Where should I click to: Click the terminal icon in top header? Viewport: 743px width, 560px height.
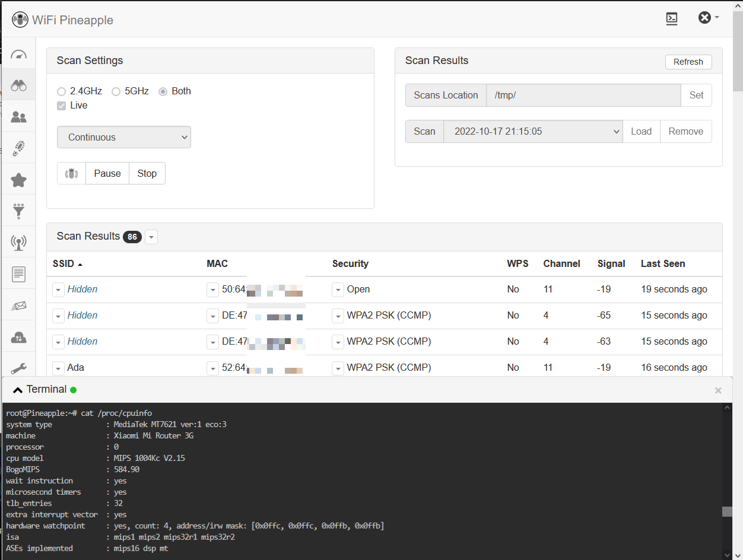coord(671,18)
